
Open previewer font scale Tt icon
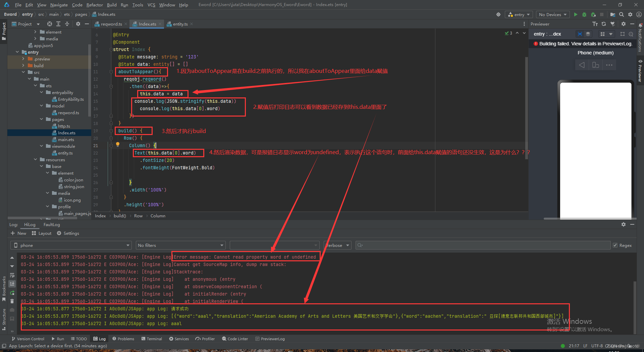click(595, 24)
